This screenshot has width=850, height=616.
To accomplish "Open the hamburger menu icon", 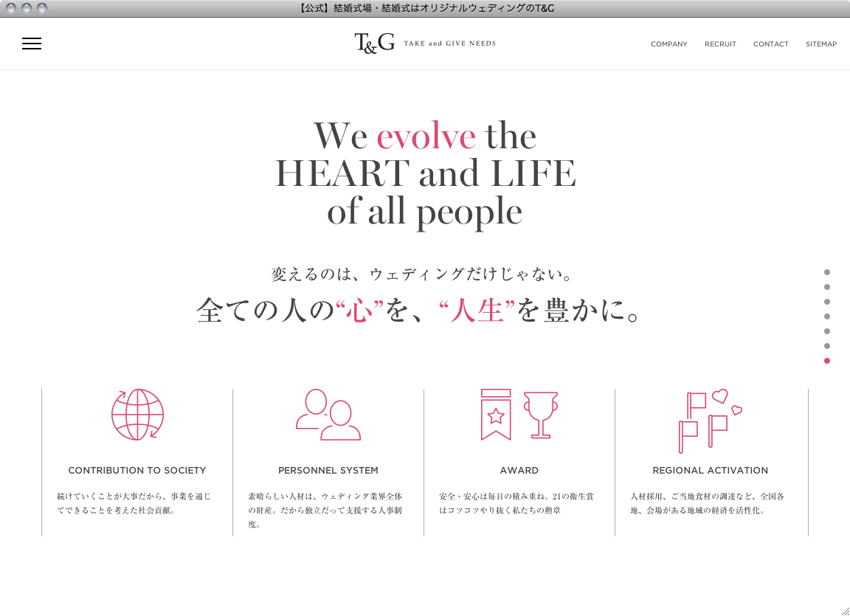I will [x=32, y=44].
